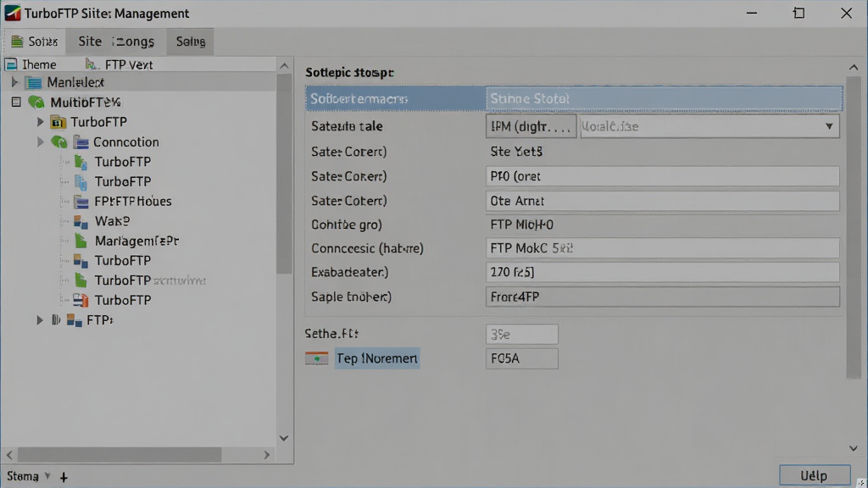Expand the Conncotion node
The width and height of the screenshot is (868, 488).
(x=40, y=142)
